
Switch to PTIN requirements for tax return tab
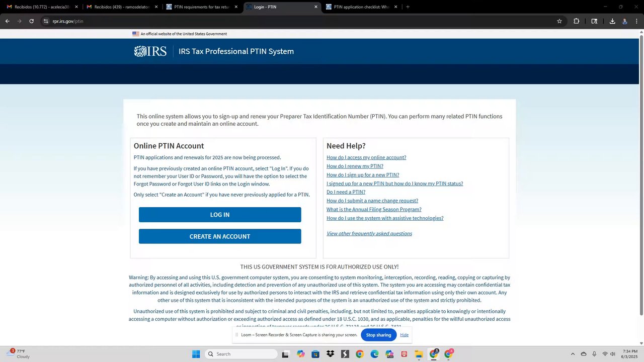(x=202, y=7)
